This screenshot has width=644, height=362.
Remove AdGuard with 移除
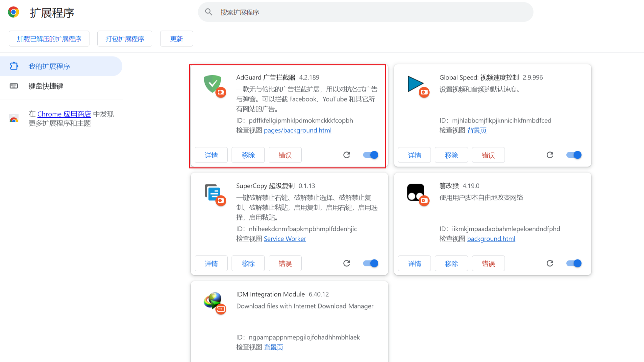[x=248, y=155]
